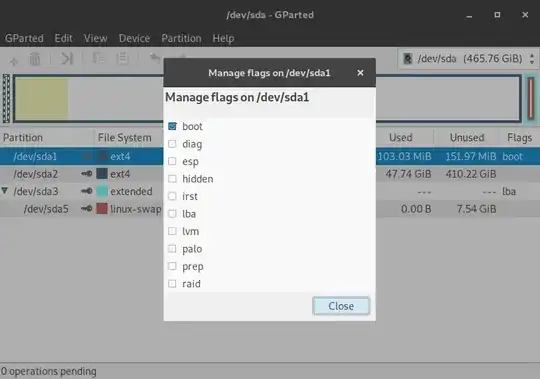
Task: Click the linux-swap file system label
Action: coord(135,209)
